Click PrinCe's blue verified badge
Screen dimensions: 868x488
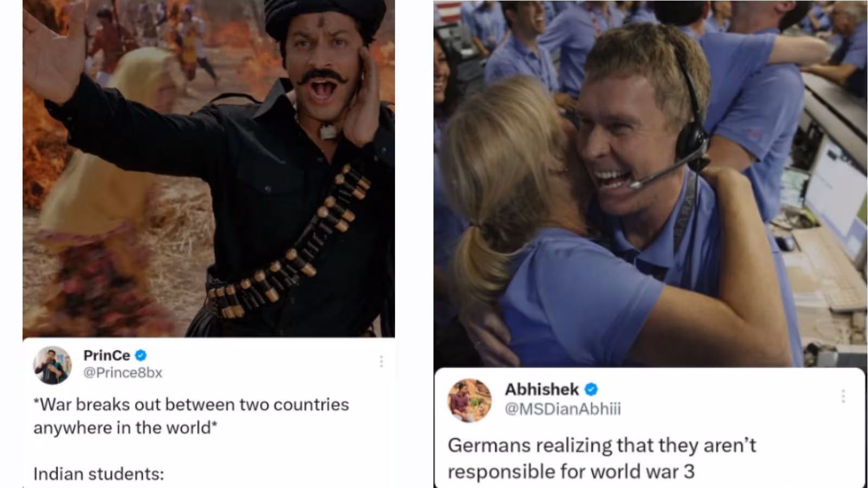pos(141,355)
